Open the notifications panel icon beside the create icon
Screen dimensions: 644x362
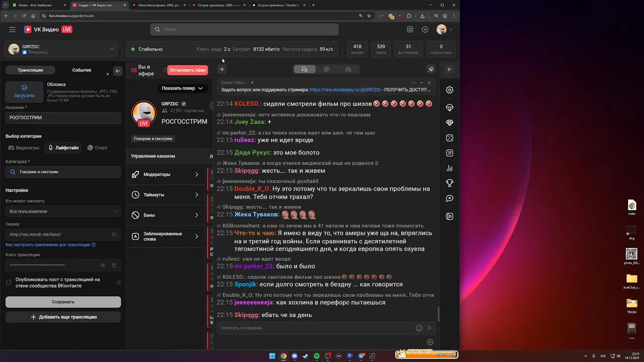click(x=410, y=30)
